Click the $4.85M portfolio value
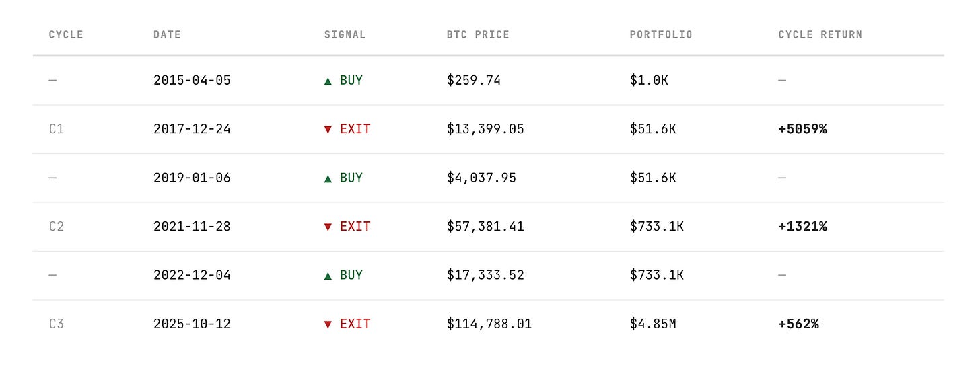Image resolution: width=980 pixels, height=378 pixels. pyautogui.click(x=652, y=324)
